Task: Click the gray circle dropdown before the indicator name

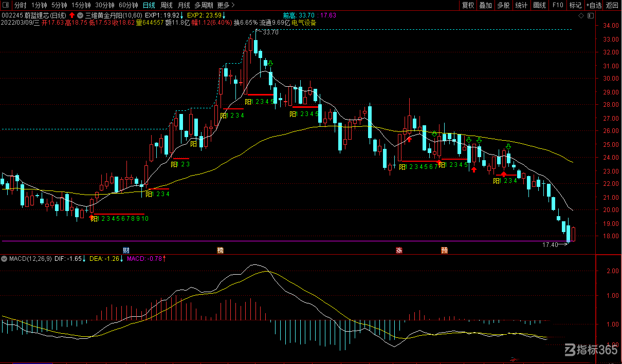Action: (x=80, y=15)
